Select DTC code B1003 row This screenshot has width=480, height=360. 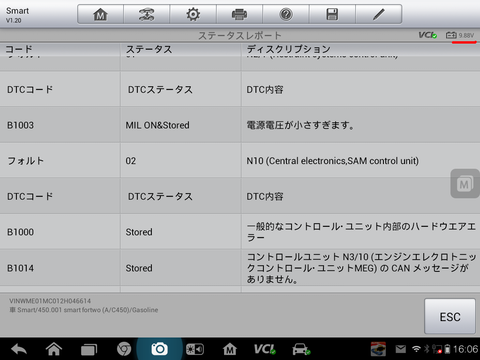pyautogui.click(x=240, y=125)
